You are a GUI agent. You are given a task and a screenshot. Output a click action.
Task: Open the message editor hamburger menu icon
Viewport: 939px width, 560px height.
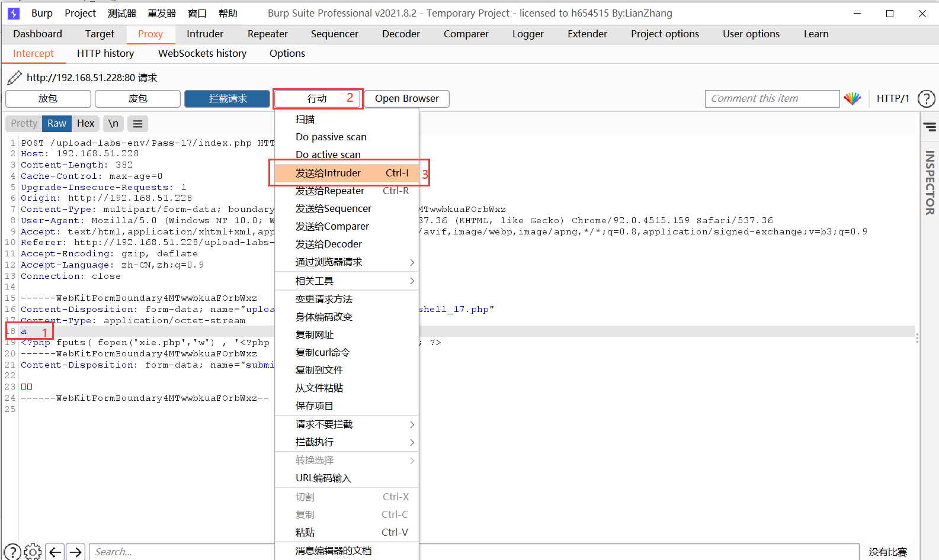click(x=138, y=124)
